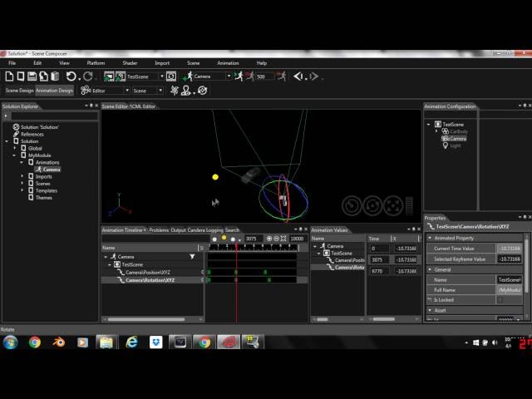
Task: Toggle the Scene Design mode button
Action: tap(19, 91)
